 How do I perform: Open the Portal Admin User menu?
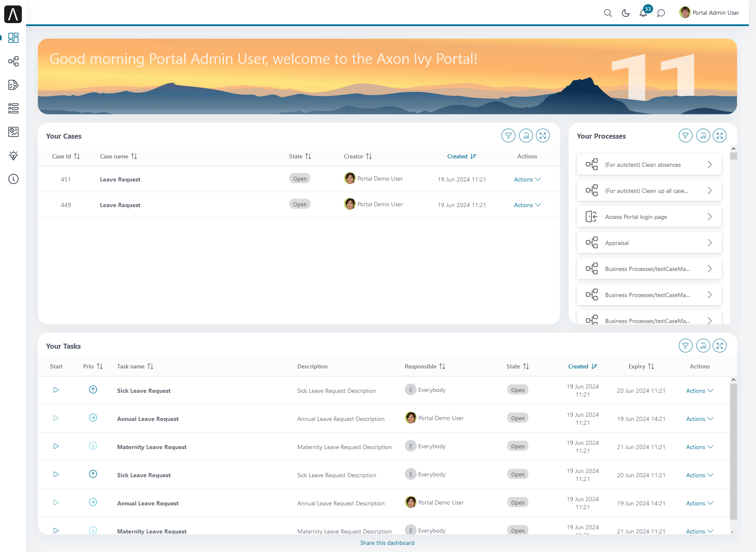click(x=709, y=13)
